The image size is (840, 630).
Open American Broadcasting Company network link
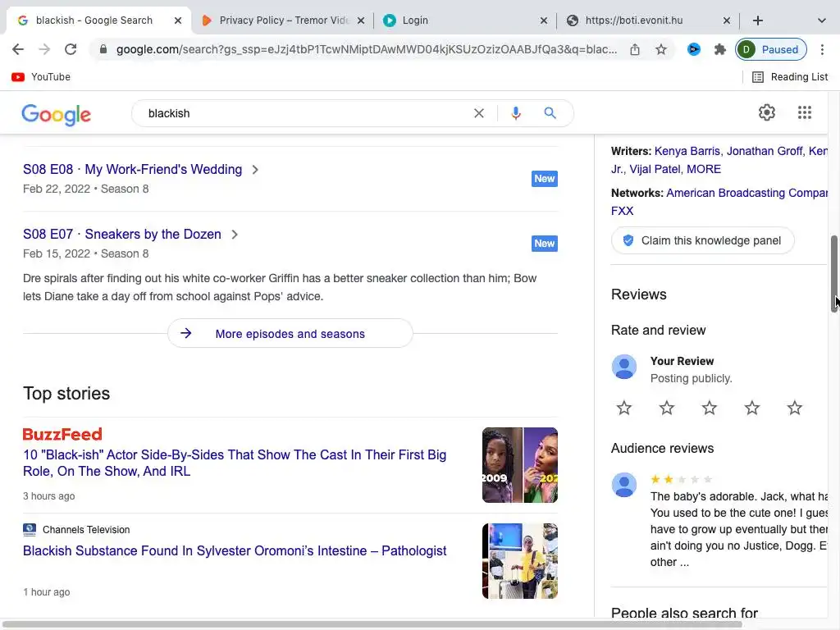click(746, 193)
